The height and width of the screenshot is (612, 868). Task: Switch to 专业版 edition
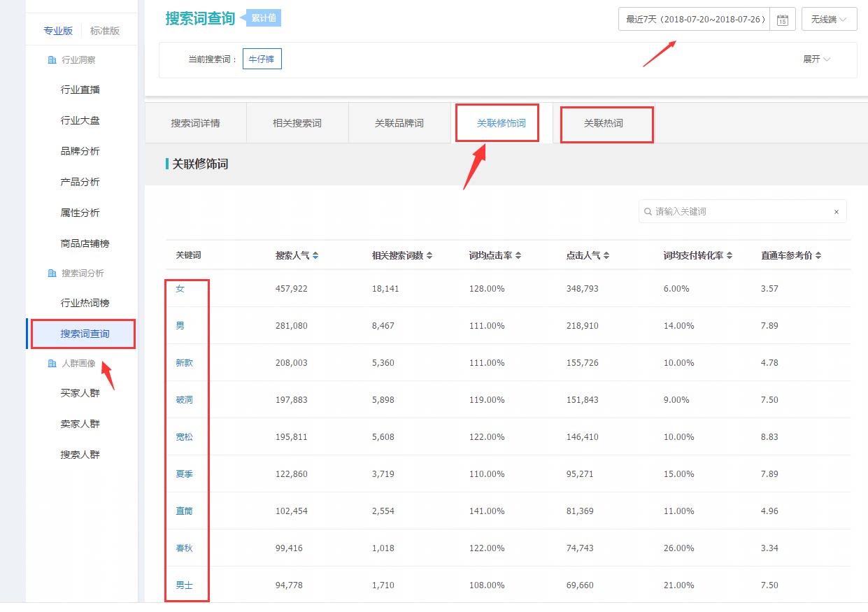[x=58, y=31]
